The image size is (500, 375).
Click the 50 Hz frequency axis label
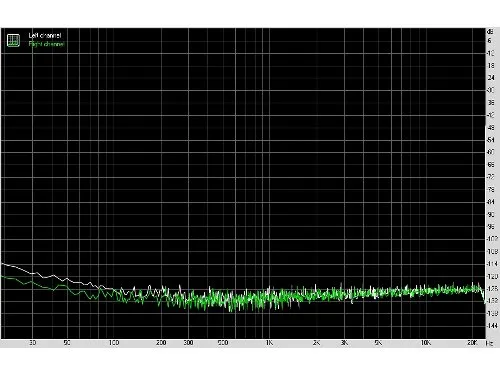click(x=67, y=343)
